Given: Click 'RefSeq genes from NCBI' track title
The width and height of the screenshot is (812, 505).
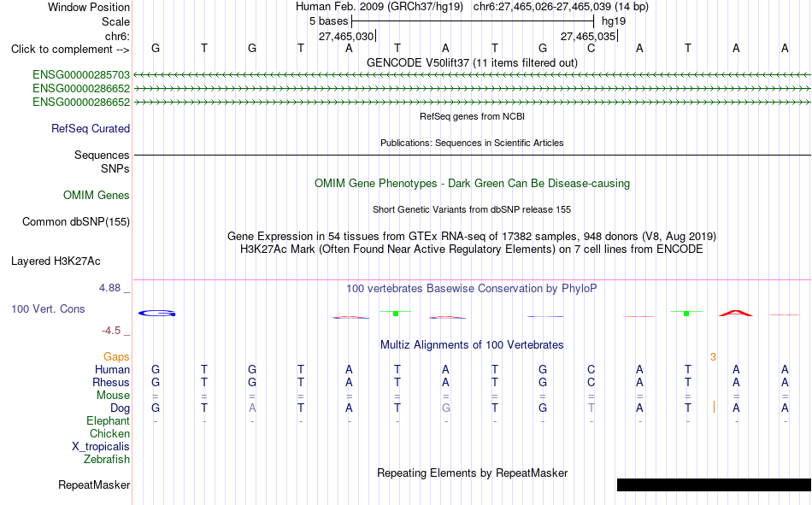Looking at the screenshot, I should (x=472, y=116).
